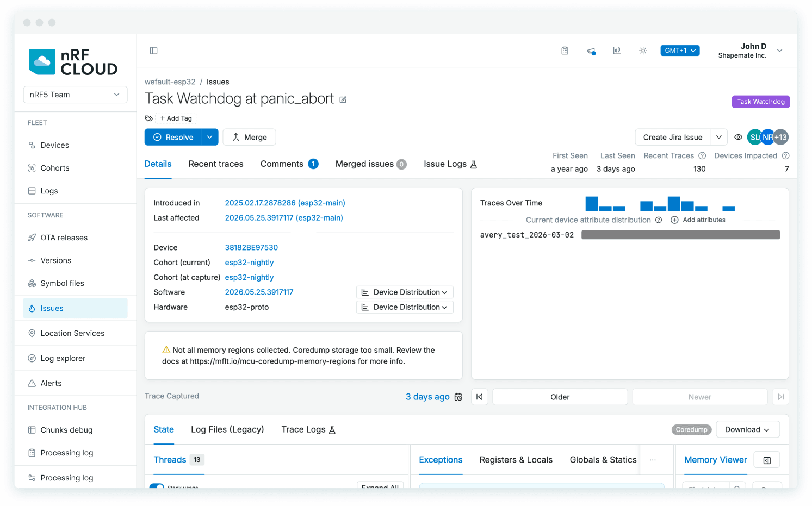Click the nRF Cloud logo
The height and width of the screenshot is (506, 812).
(x=73, y=62)
